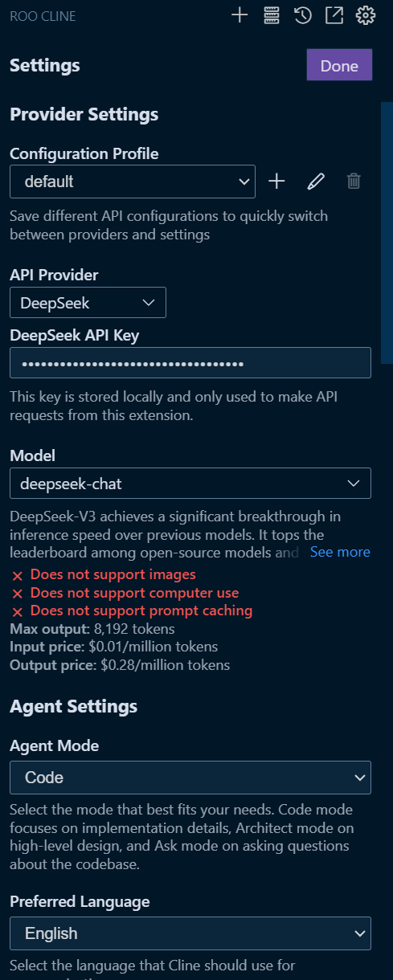The image size is (393, 980).
Task: Click the settings gear icon
Action: click(366, 15)
